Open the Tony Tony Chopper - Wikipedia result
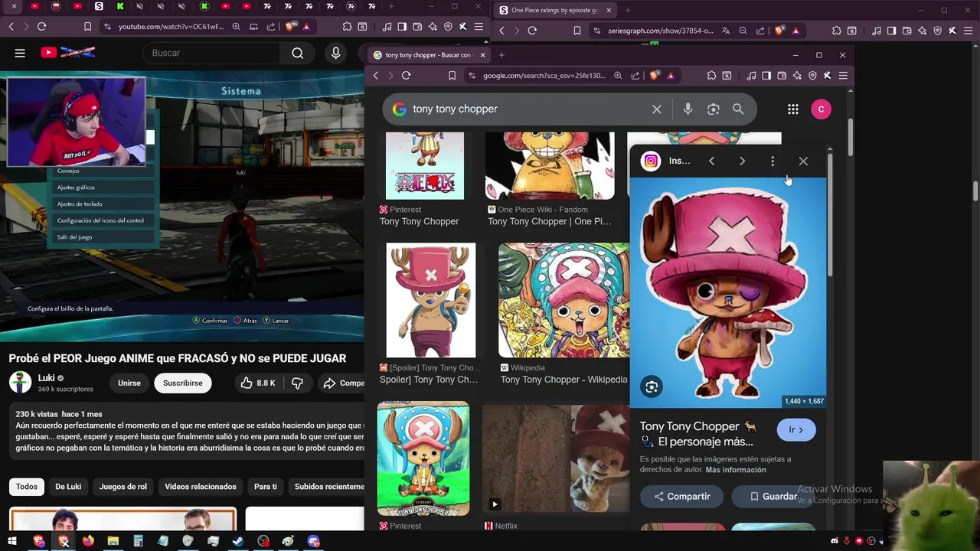Screen dimensions: 980x551 563,380
